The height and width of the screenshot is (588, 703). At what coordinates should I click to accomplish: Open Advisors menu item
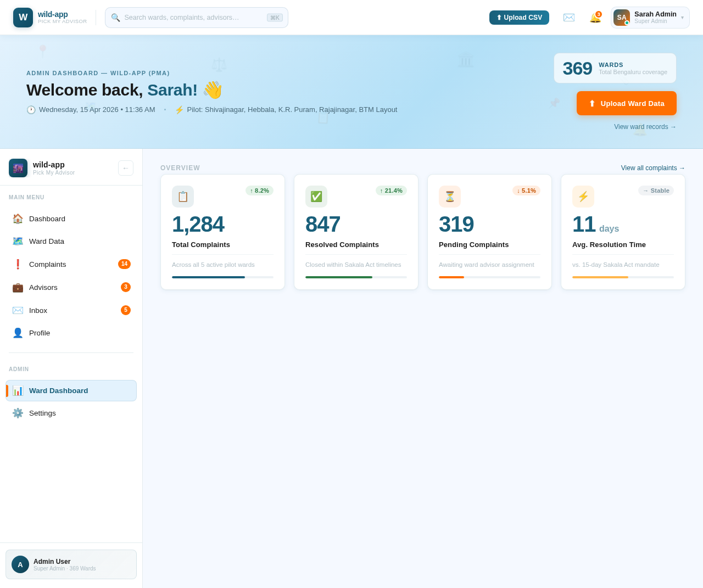coord(71,287)
